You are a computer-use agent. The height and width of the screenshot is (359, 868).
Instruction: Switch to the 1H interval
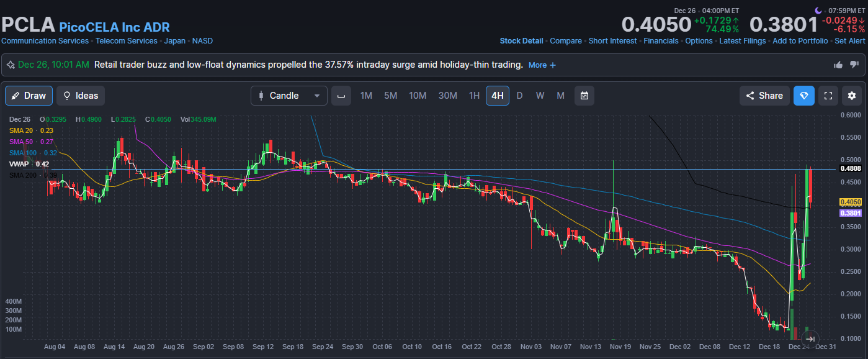[474, 96]
